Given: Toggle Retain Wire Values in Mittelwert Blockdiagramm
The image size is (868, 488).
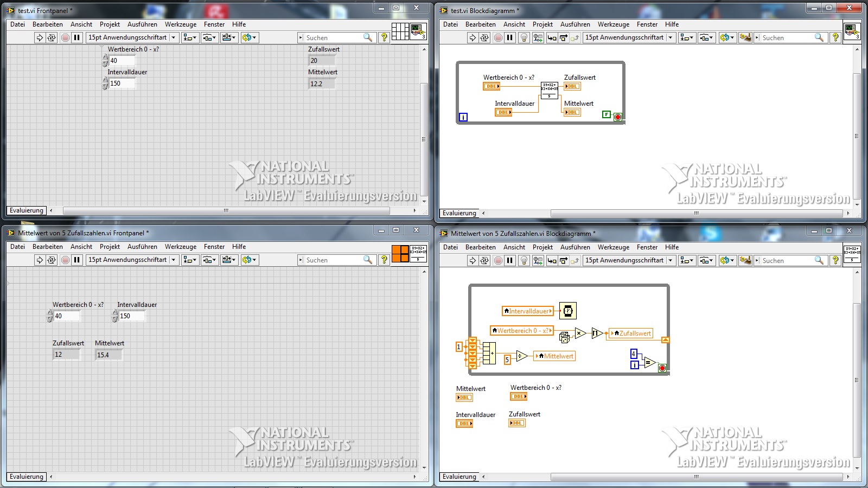Looking at the screenshot, I should [538, 260].
